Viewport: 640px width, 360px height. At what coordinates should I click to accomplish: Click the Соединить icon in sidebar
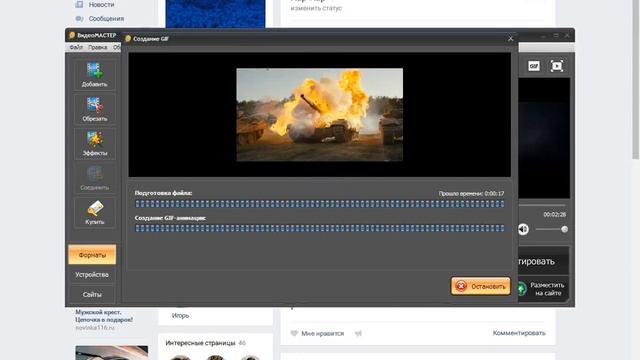click(x=94, y=178)
